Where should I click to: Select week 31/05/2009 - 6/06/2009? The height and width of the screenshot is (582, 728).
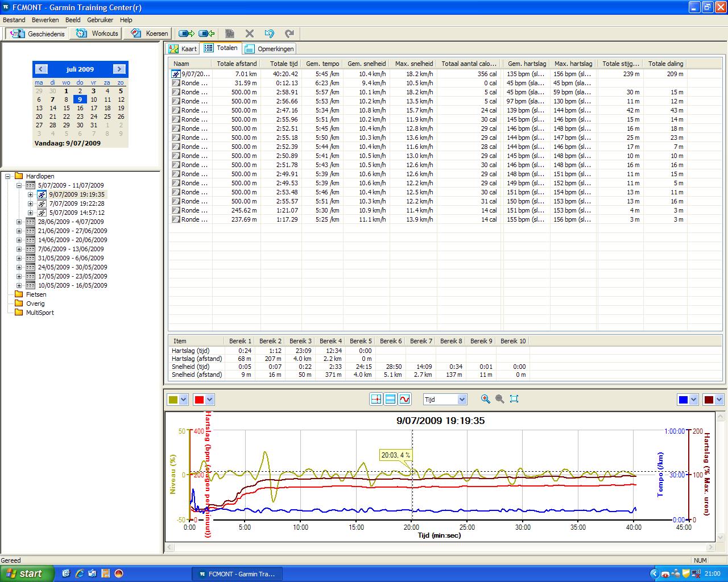[x=72, y=258]
